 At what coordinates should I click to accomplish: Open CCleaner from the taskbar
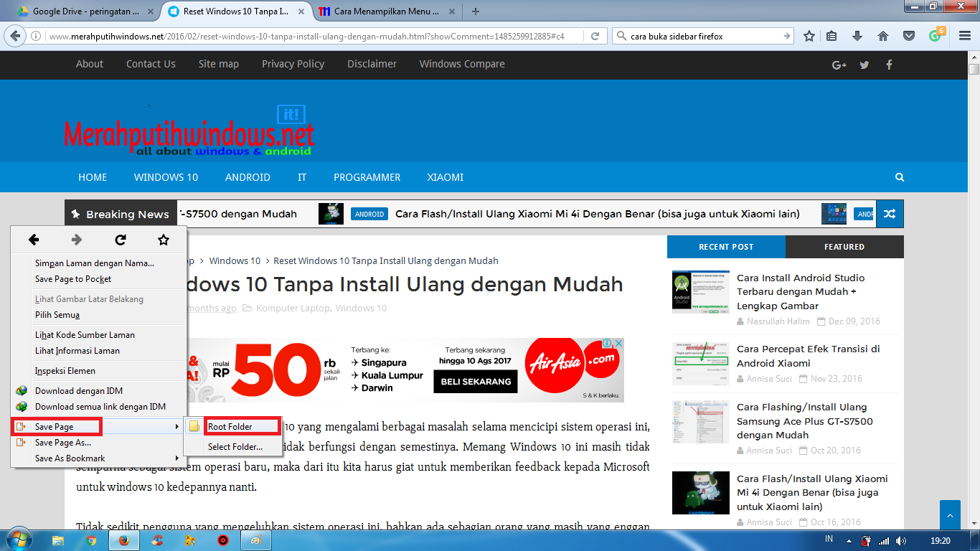(x=157, y=540)
